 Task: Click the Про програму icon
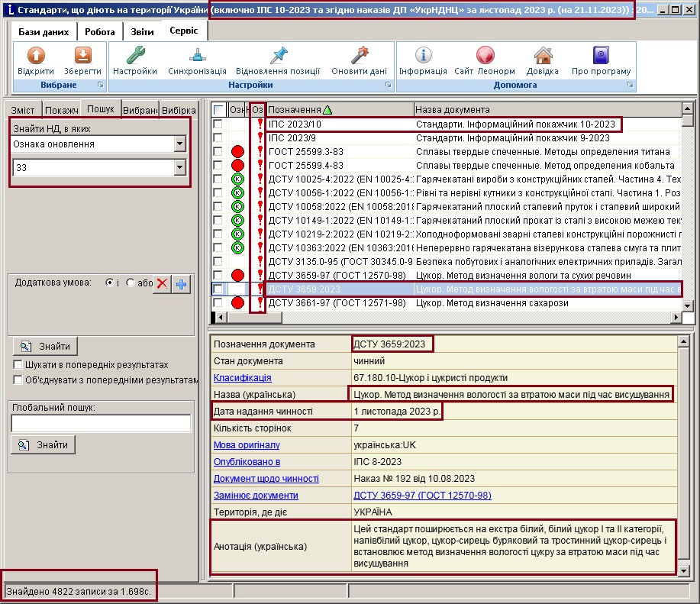coord(601,55)
